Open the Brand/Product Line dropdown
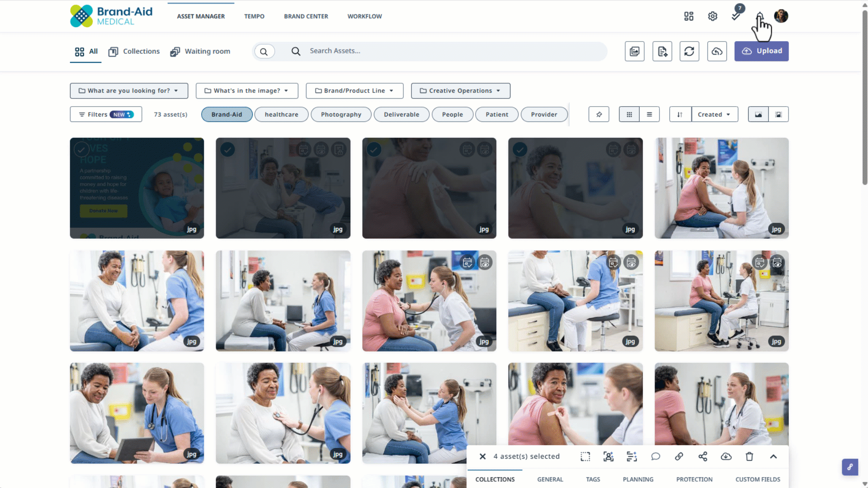The height and width of the screenshot is (488, 868). pos(354,91)
